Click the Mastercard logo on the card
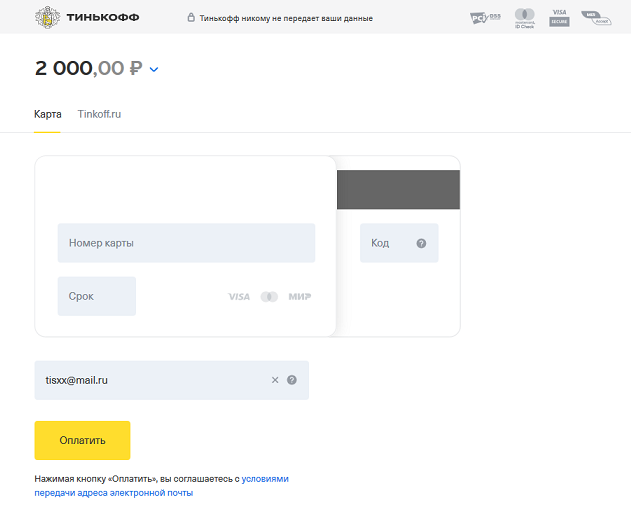Screen dimensions: 631x512 (269, 297)
